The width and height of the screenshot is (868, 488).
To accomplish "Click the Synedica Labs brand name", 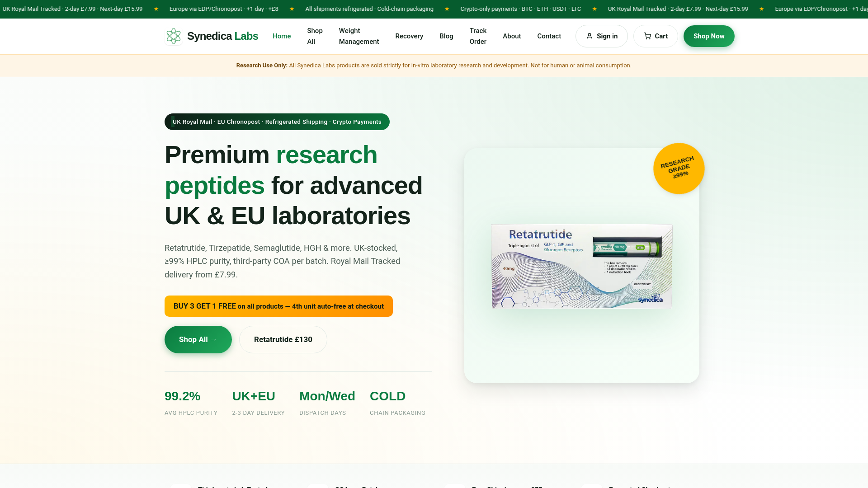I will click(222, 36).
